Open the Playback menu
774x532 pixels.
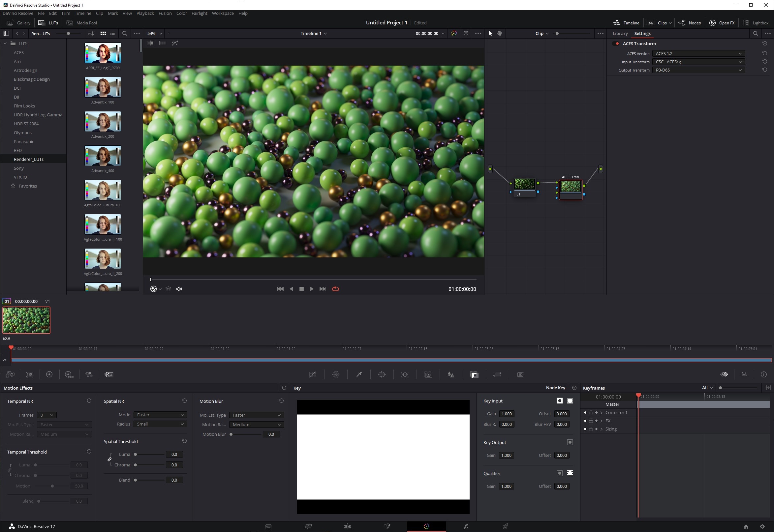click(145, 13)
